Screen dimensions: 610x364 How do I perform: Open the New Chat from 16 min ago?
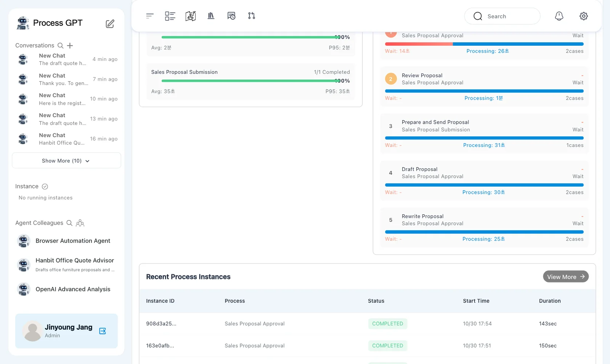pos(67,139)
